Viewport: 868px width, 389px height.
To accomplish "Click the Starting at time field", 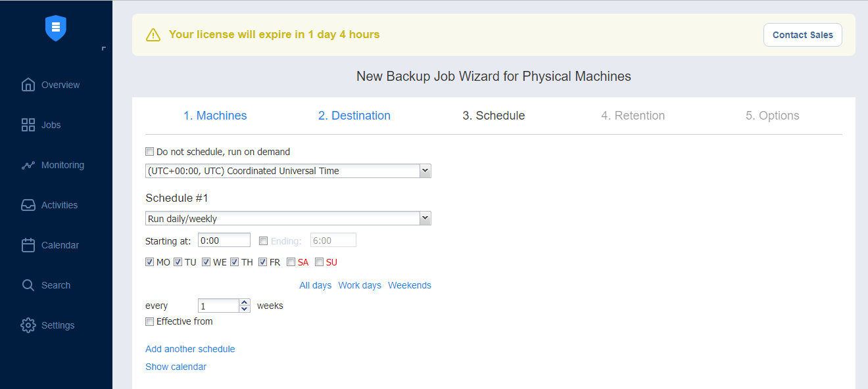I will click(224, 240).
